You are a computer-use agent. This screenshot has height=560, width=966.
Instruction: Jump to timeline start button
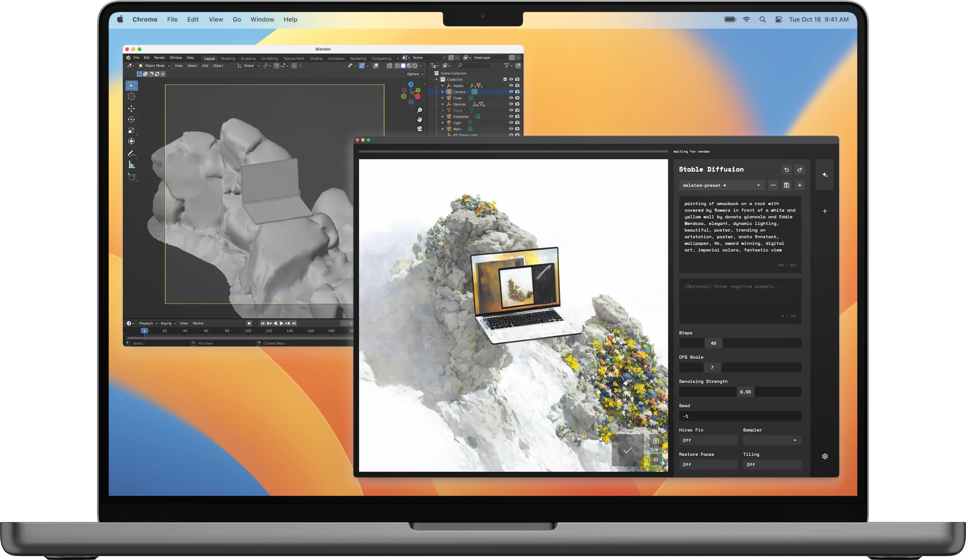(263, 323)
